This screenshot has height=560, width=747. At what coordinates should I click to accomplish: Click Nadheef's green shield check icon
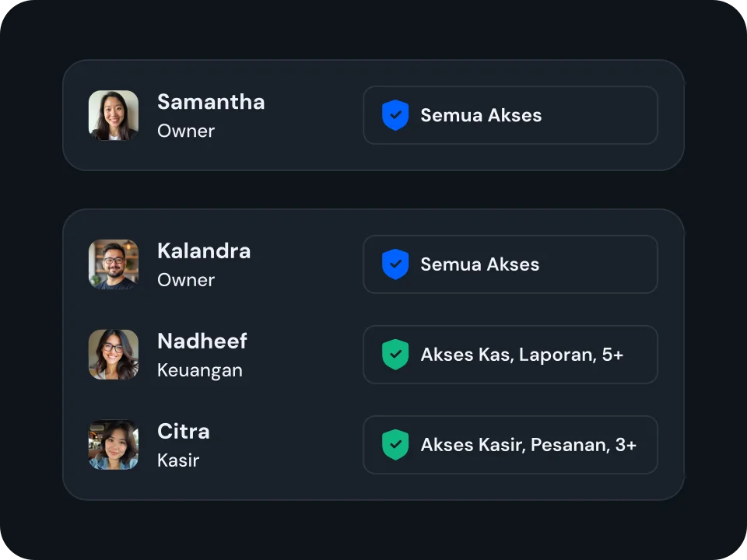(395, 355)
